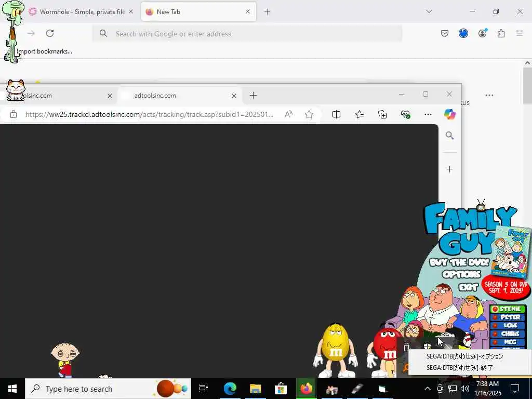This screenshot has height=399, width=532.
Task: Select Meg character button
Action: pyautogui.click(x=508, y=342)
